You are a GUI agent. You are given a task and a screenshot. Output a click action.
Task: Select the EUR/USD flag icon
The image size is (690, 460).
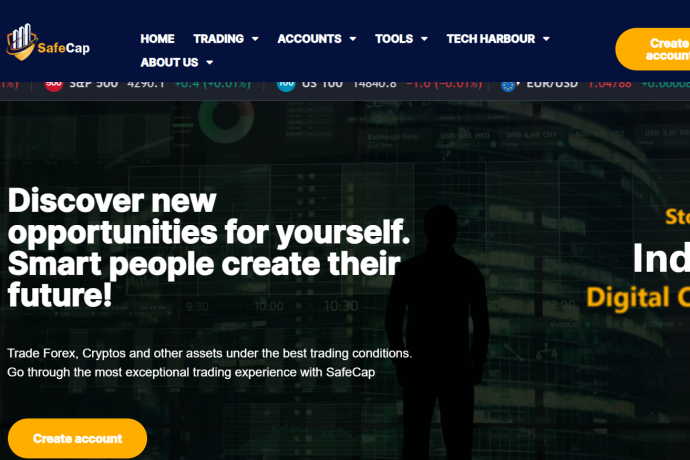[509, 85]
